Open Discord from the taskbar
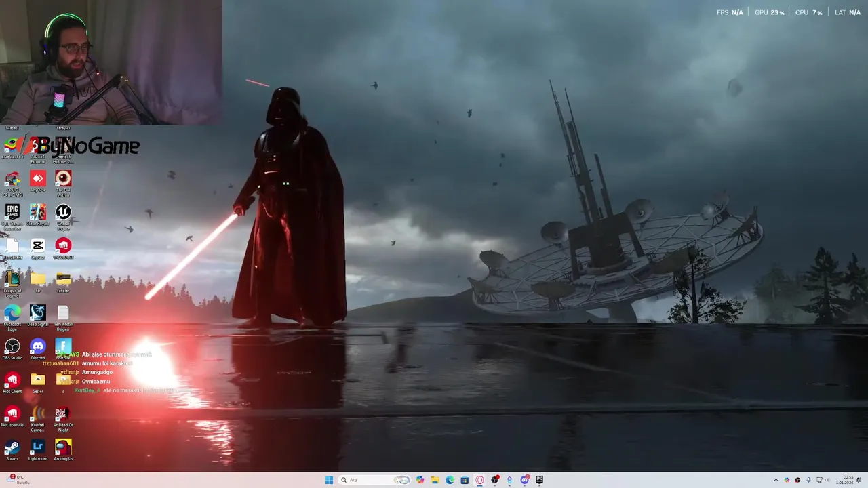This screenshot has height=488, width=868. (x=525, y=480)
